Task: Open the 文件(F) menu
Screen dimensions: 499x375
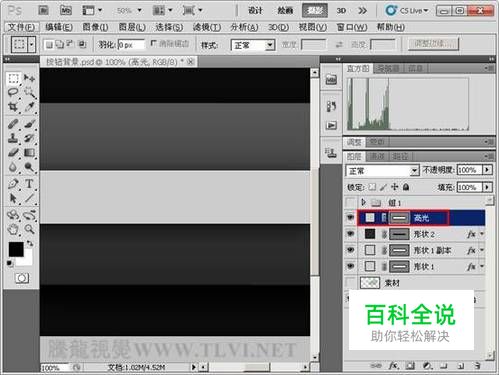Action: click(x=21, y=27)
